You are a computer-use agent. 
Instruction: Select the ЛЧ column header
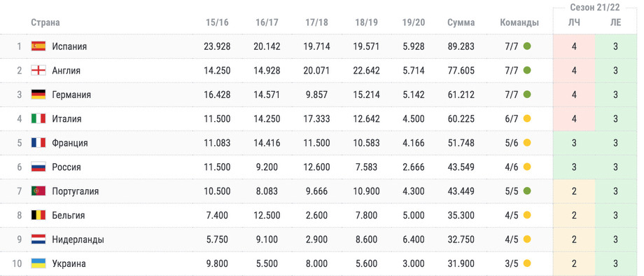tap(574, 22)
